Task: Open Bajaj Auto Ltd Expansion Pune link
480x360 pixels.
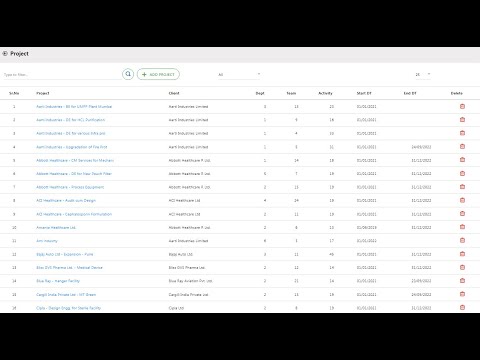Action: point(65,254)
